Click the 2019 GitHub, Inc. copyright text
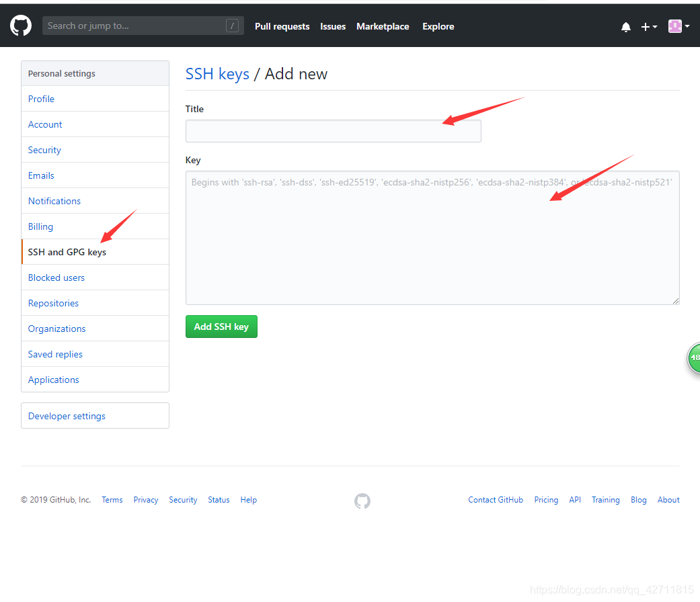Viewport: 700px width, 602px height. click(x=56, y=500)
